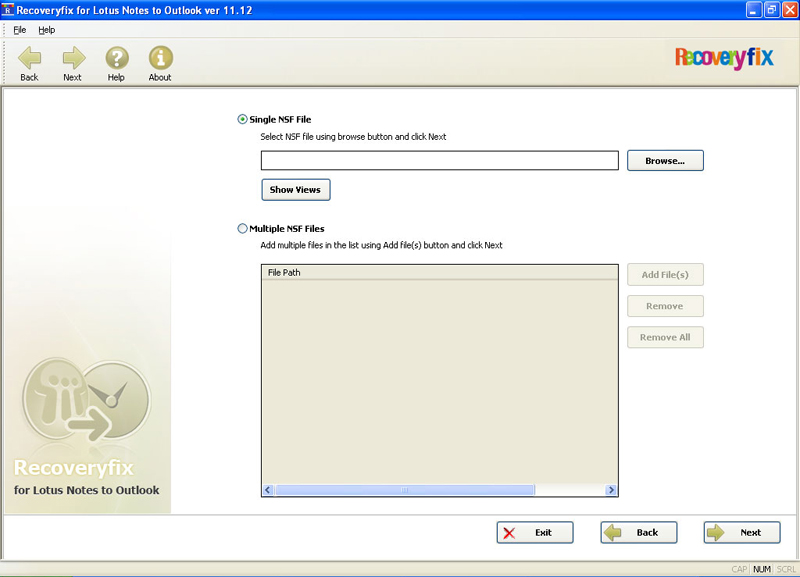Click the horizontal scrollbar thumb in file list
The height and width of the screenshot is (577, 800).
coord(405,490)
